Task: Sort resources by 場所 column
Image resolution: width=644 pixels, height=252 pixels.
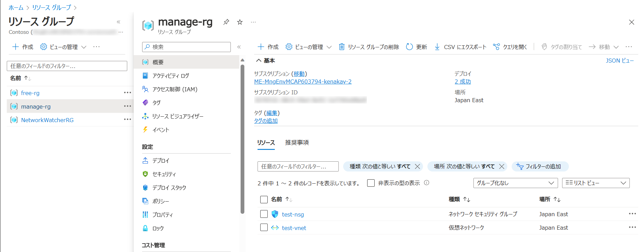Action: click(550, 200)
